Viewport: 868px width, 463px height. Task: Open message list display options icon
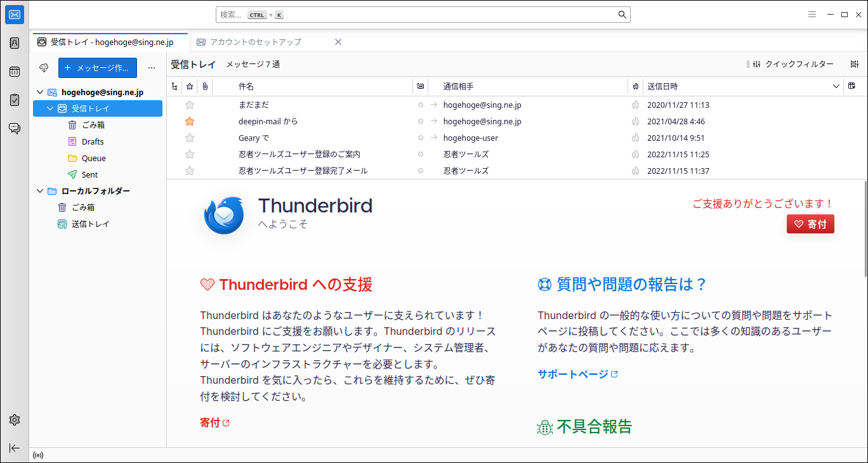click(855, 64)
